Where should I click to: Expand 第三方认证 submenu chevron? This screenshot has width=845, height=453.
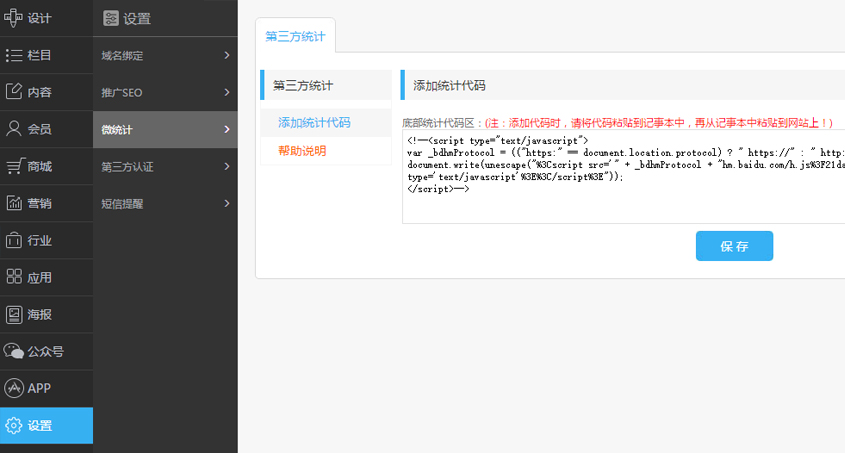coord(227,166)
